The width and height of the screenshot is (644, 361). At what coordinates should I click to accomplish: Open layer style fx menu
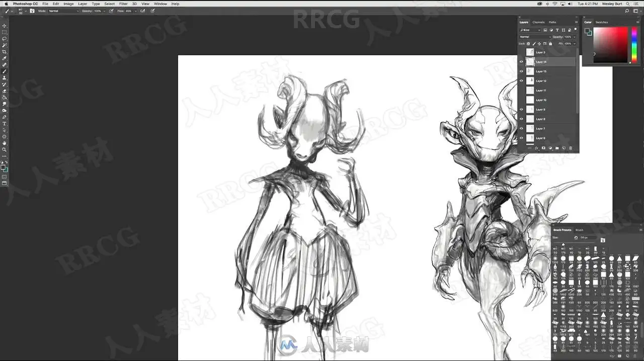pyautogui.click(x=537, y=148)
